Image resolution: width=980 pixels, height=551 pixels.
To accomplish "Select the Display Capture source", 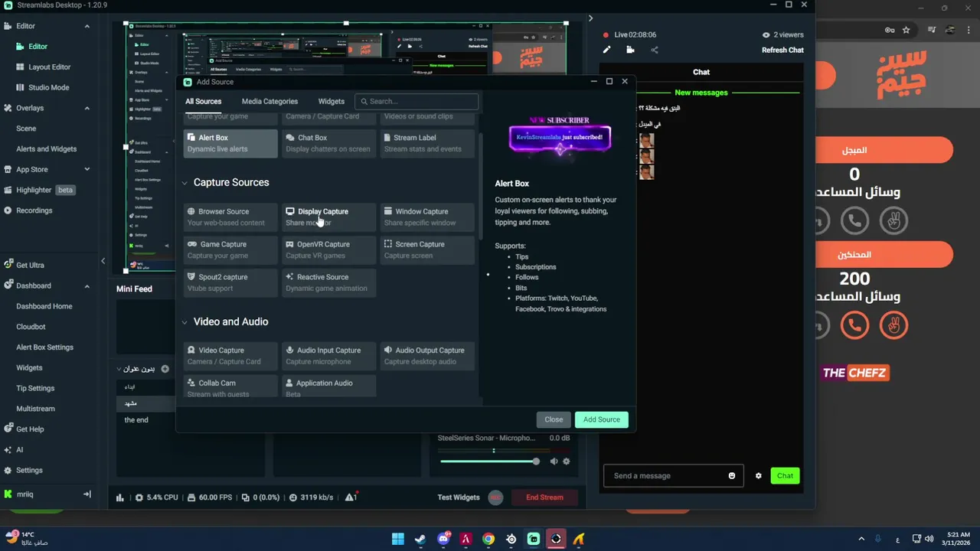I will tap(329, 217).
